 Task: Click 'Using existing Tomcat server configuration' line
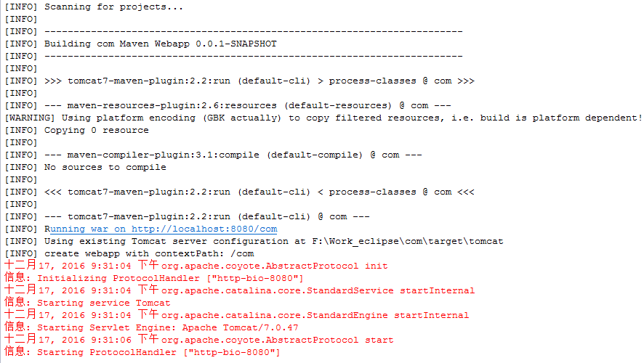[254, 241]
